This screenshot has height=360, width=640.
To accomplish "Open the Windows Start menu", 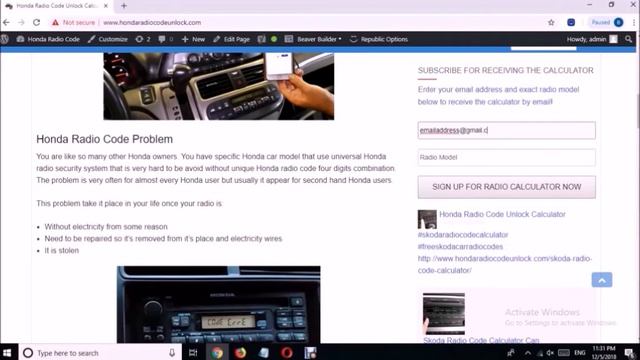I will pos(7,353).
